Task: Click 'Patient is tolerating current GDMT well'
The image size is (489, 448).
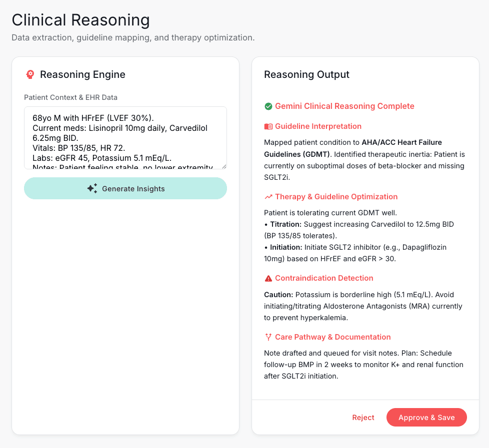Action: point(330,213)
